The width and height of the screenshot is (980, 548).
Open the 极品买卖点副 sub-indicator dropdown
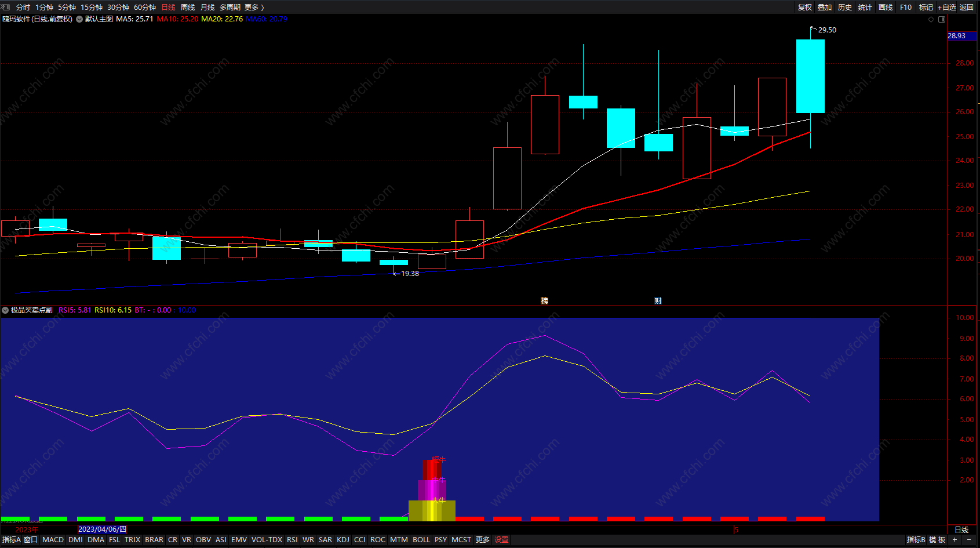click(x=5, y=310)
